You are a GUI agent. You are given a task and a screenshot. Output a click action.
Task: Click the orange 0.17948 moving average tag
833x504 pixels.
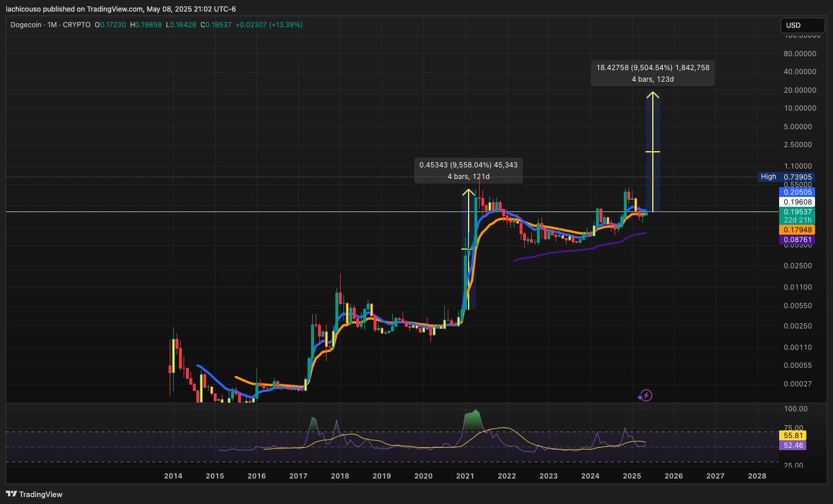click(x=798, y=230)
